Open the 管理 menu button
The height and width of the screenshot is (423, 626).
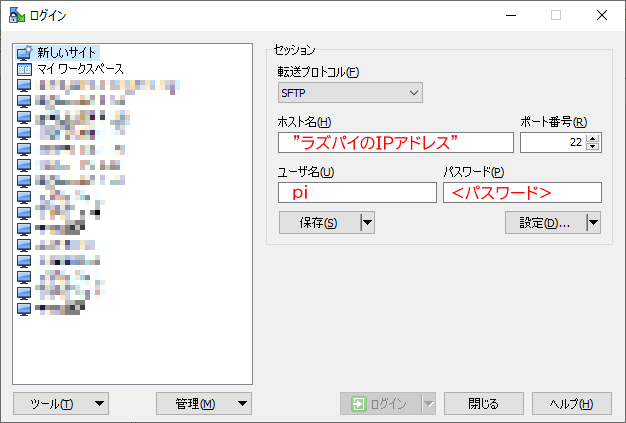204,404
